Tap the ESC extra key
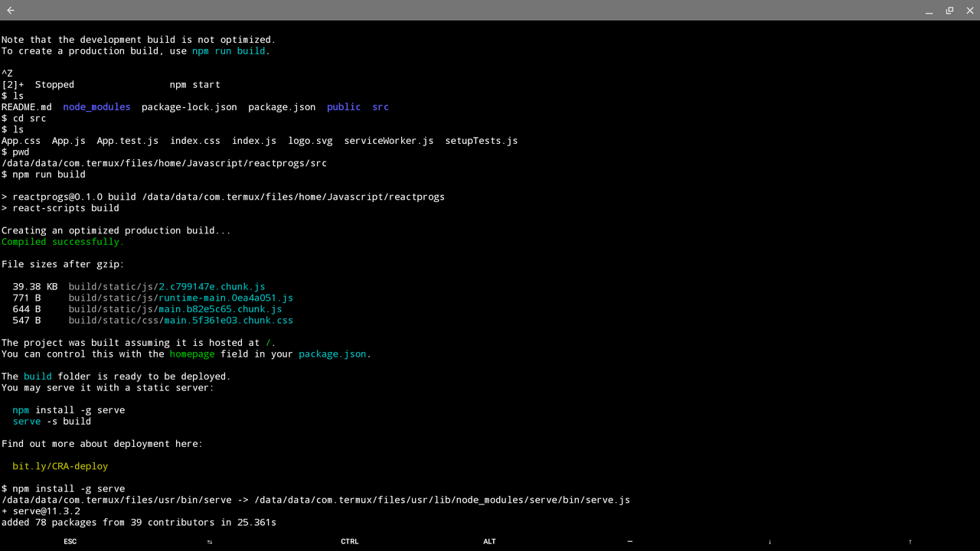Screen dimensions: 980x551 70,541
